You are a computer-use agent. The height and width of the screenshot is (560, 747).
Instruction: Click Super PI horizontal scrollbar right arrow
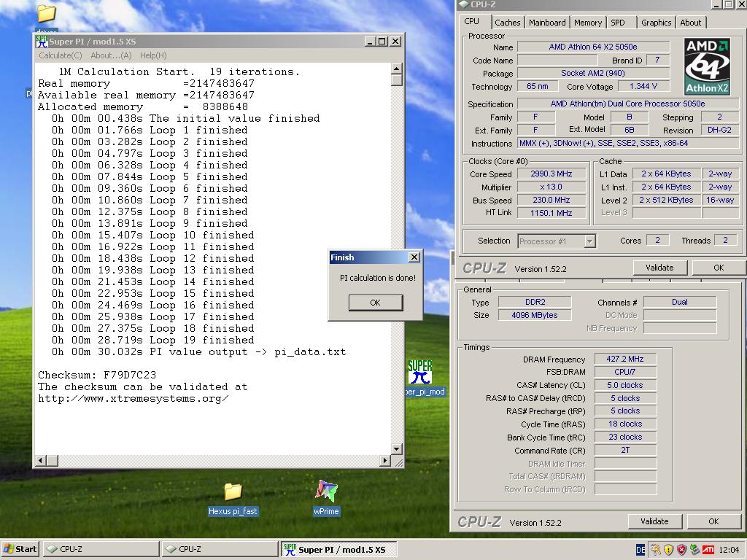[x=385, y=461]
